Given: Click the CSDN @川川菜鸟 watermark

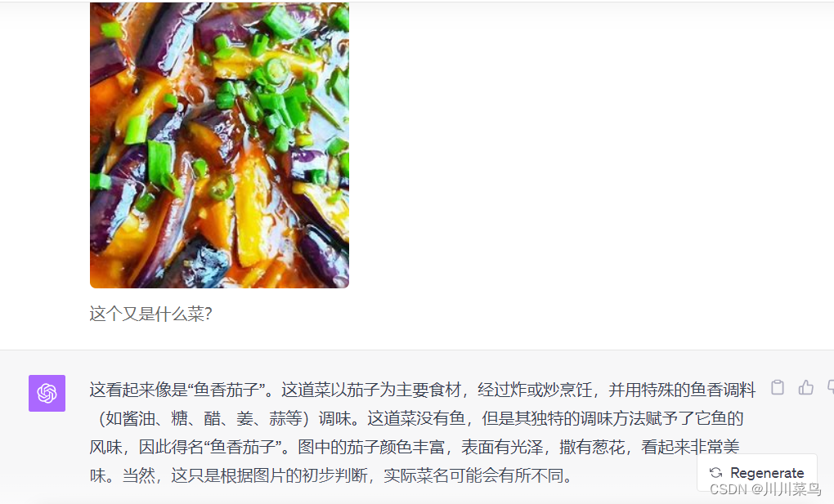Looking at the screenshot, I should (764, 489).
